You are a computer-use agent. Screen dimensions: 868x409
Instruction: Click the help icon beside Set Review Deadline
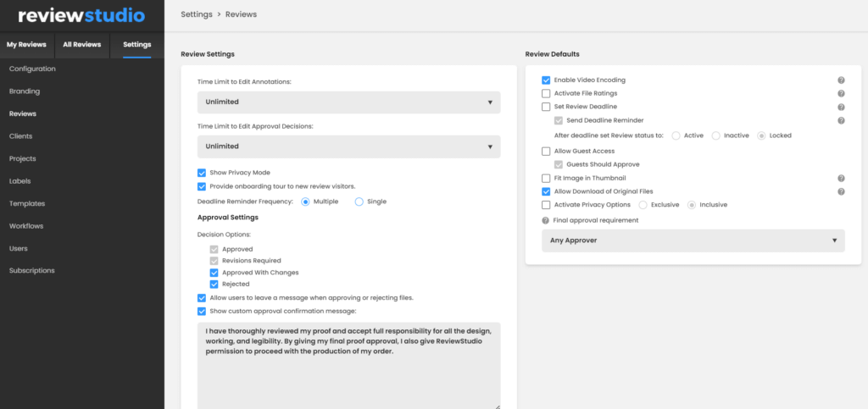(841, 108)
